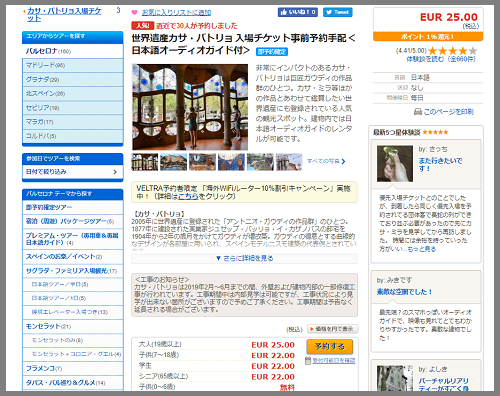Click the orange 予約する button
Screen dimensions: 500x396
pos(329,347)
